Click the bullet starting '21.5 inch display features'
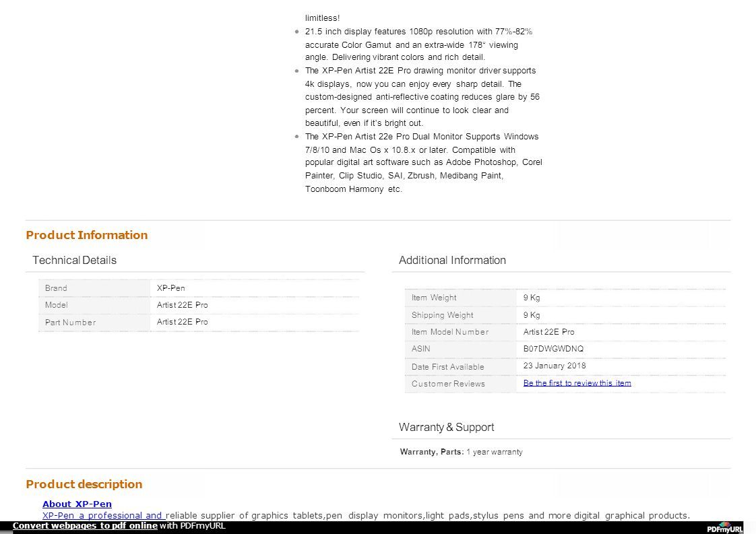Viewport: 756px width, 534px height. tap(418, 44)
